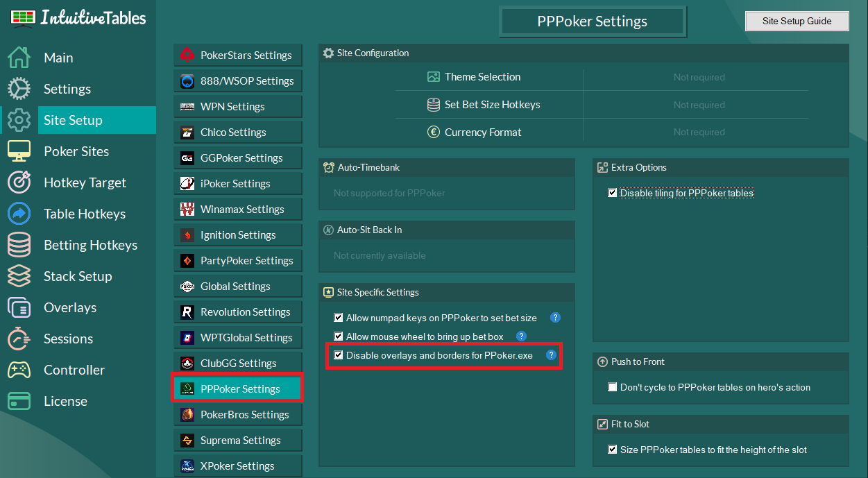Click the Overlays icon in sidebar
The width and height of the screenshot is (868, 478).
tap(19, 307)
